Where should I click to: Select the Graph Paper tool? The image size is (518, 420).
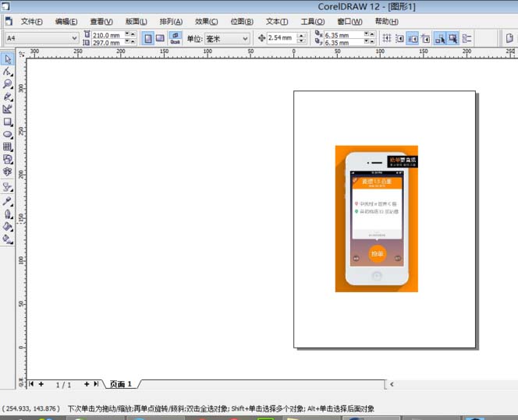coord(8,146)
